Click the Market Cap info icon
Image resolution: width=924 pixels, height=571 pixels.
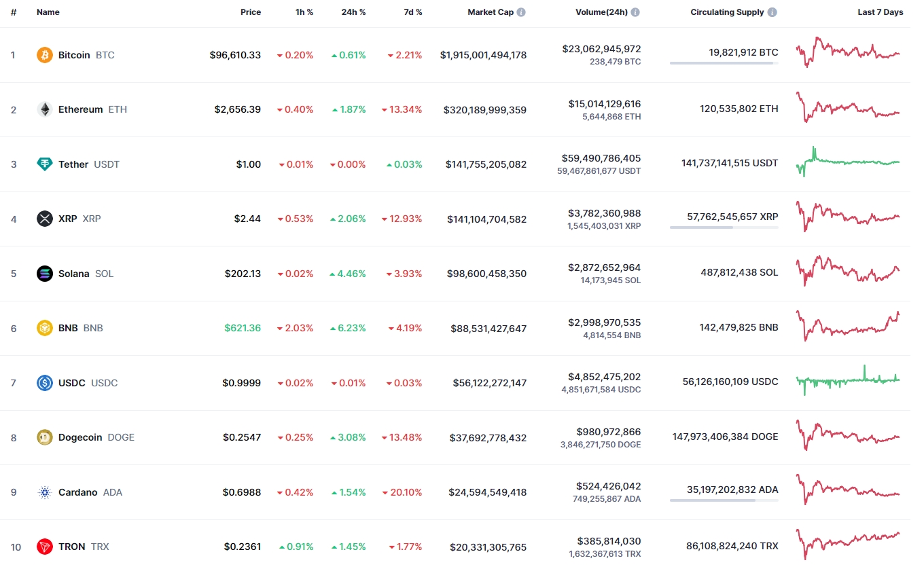point(521,12)
